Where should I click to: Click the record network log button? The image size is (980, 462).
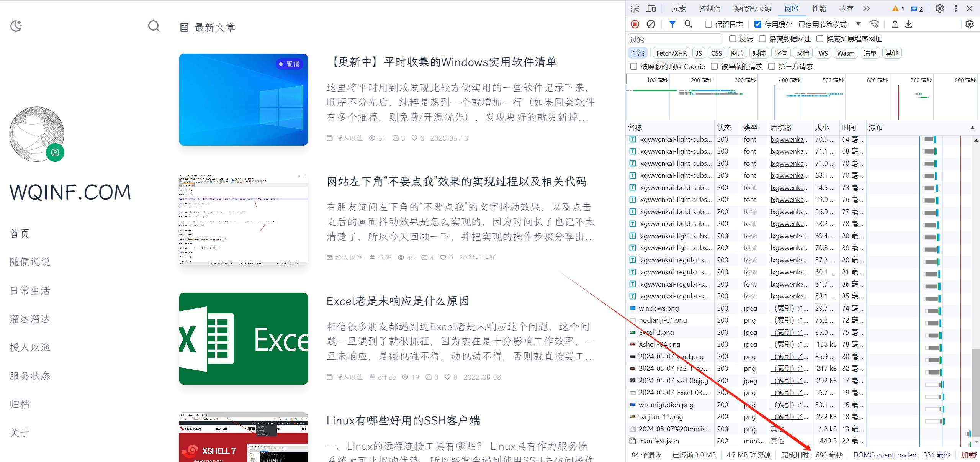pos(635,24)
